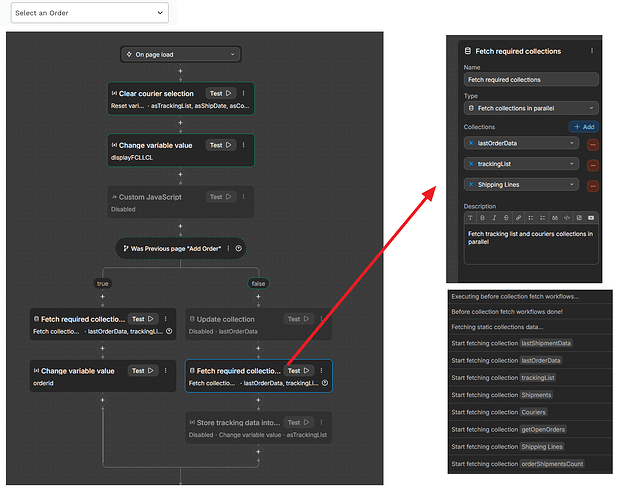629x500 pixels.
Task: Test the Store tracking data action
Action: (x=298, y=423)
